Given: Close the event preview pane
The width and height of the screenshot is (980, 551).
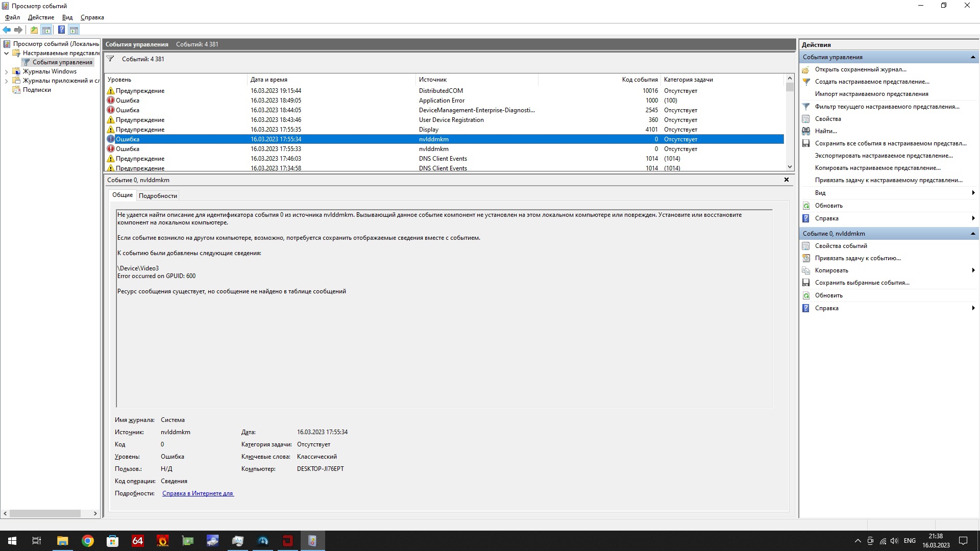Looking at the screenshot, I should [786, 180].
